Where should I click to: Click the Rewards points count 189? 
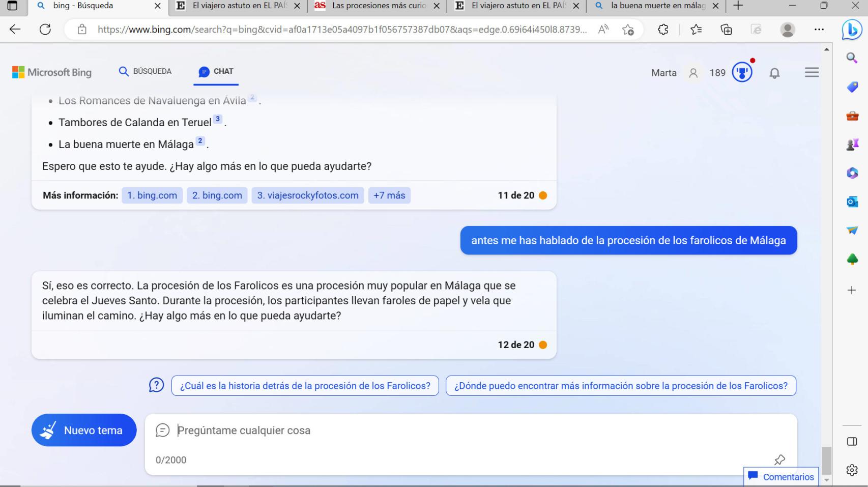717,73
